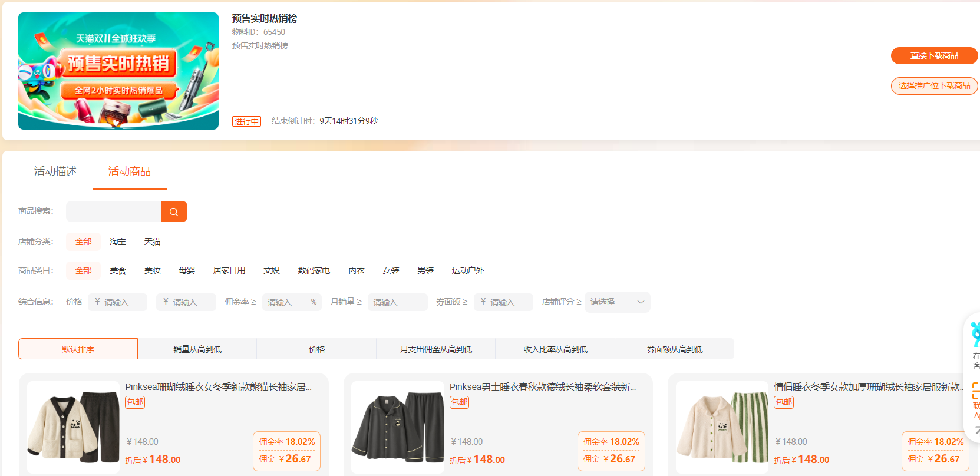This screenshot has height=476, width=980.
Task: Filter products by 数码家电 category
Action: 314,270
